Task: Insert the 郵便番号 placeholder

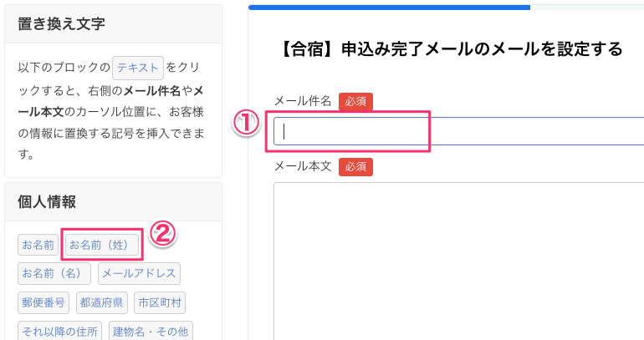Action: tap(43, 302)
